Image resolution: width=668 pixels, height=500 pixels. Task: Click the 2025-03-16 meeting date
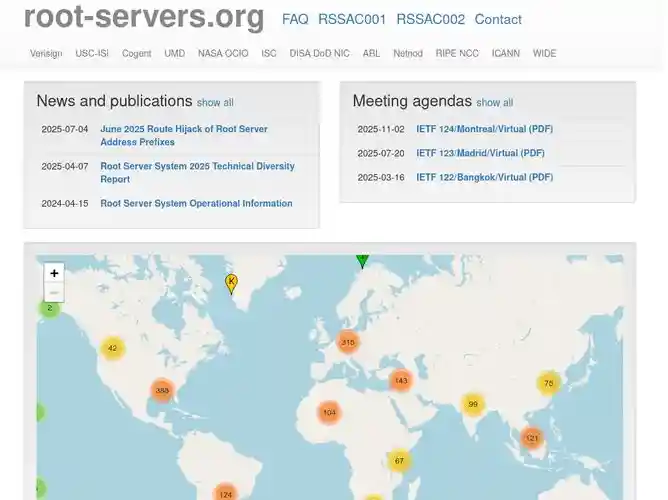pyautogui.click(x=381, y=178)
